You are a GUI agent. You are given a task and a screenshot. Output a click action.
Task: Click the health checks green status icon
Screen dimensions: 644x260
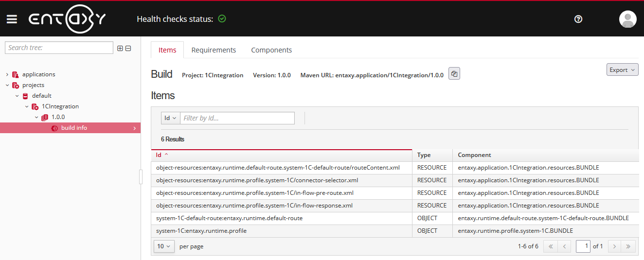(x=222, y=19)
